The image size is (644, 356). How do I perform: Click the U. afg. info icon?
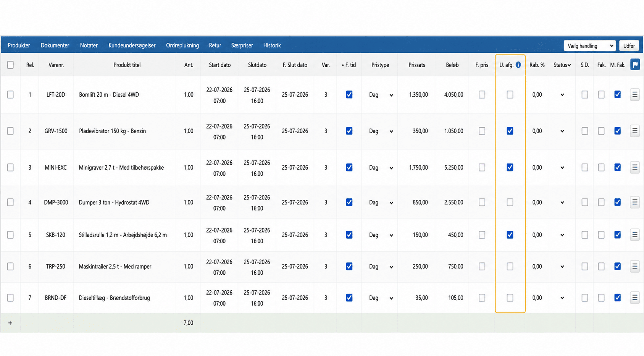(518, 65)
